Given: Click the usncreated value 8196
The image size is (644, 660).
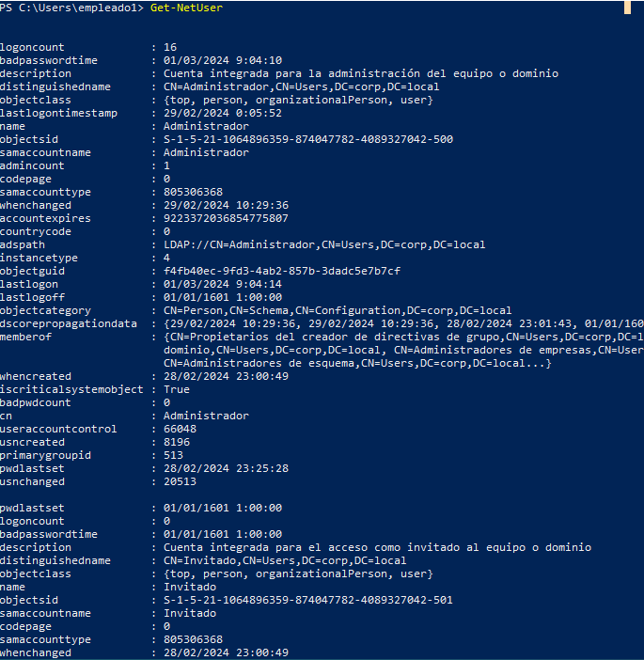Looking at the screenshot, I should coord(177,442).
